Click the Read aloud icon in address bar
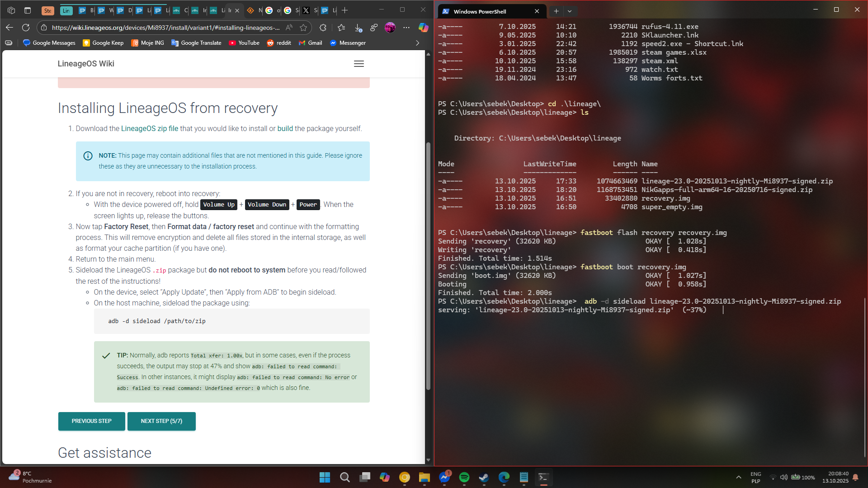 point(289,28)
